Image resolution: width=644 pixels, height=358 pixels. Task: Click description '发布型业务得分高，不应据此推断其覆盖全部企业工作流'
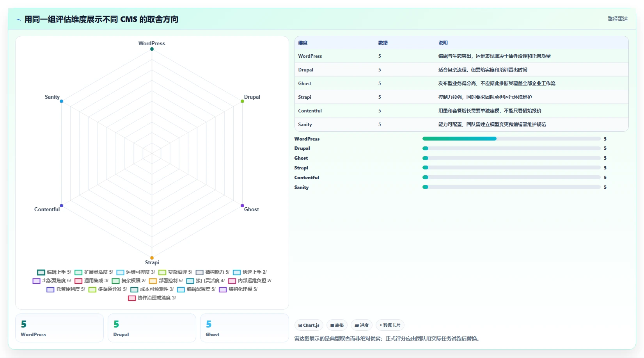coord(497,84)
